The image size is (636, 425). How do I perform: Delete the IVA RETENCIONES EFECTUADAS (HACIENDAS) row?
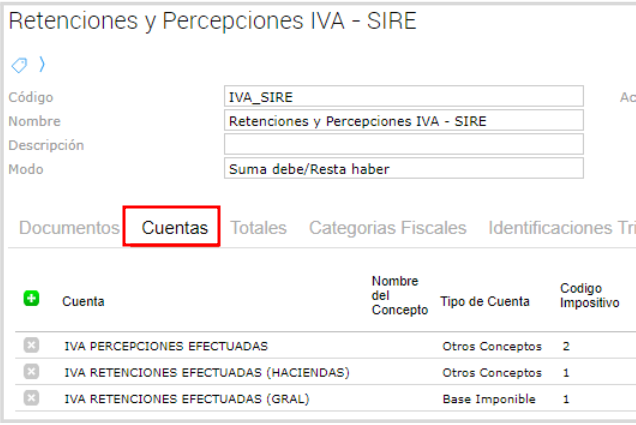[x=31, y=372]
